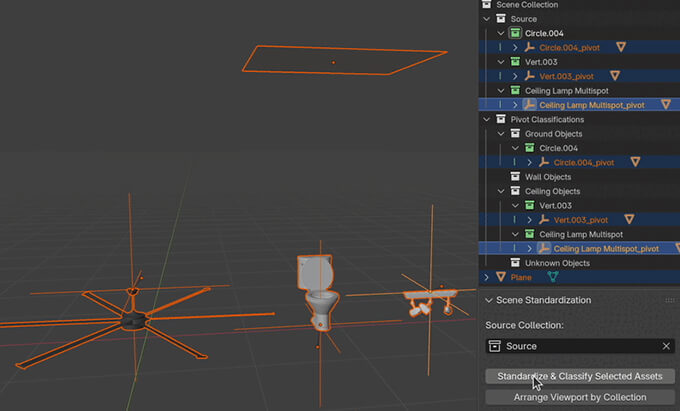Open the Source Collection selector field
The height and width of the screenshot is (411, 680).
[575, 346]
